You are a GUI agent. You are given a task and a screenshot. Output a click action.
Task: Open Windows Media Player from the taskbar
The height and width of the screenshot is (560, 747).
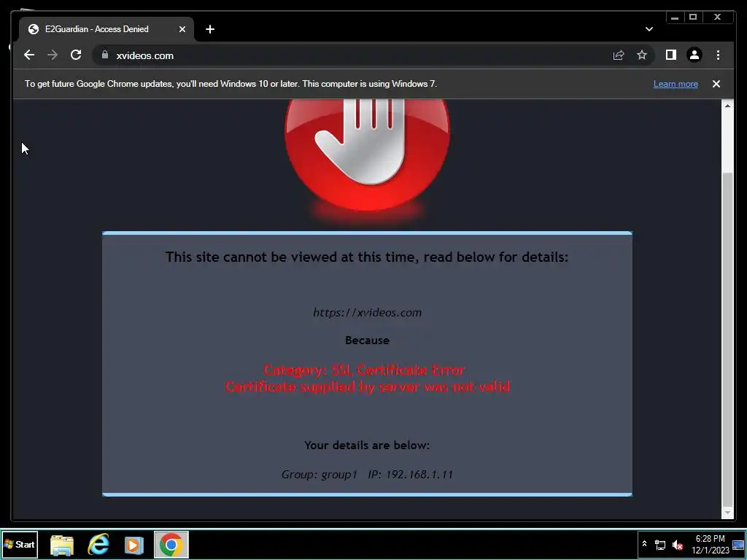134,544
